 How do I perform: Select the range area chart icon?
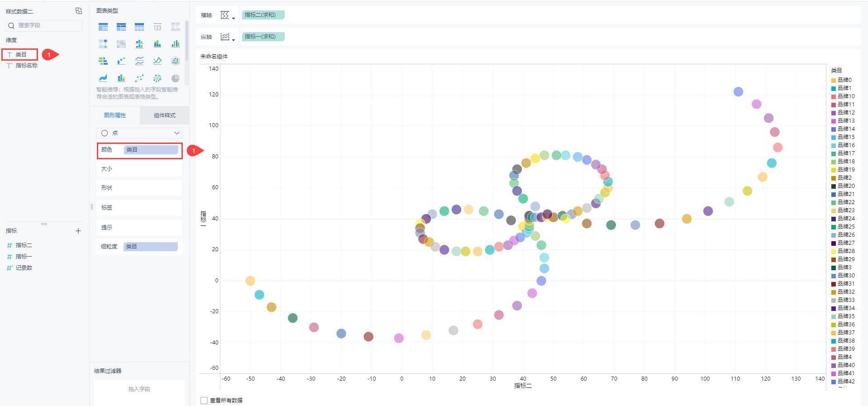pyautogui.click(x=103, y=78)
